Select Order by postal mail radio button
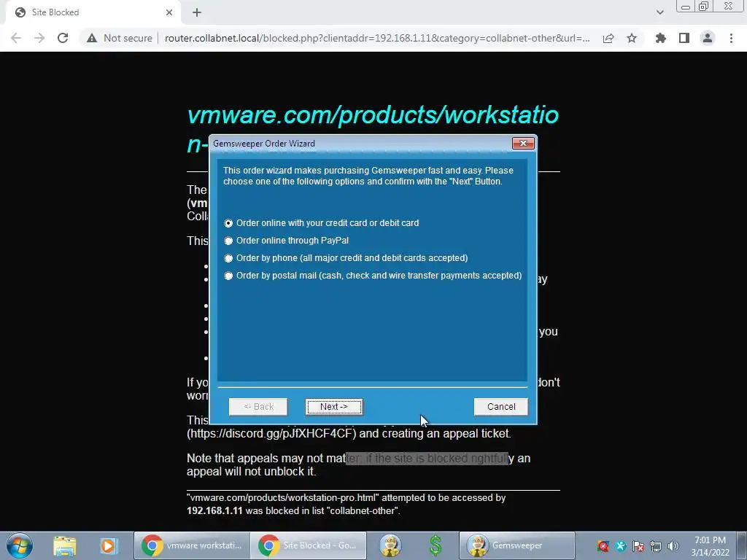This screenshot has width=747, height=560. pyautogui.click(x=228, y=276)
